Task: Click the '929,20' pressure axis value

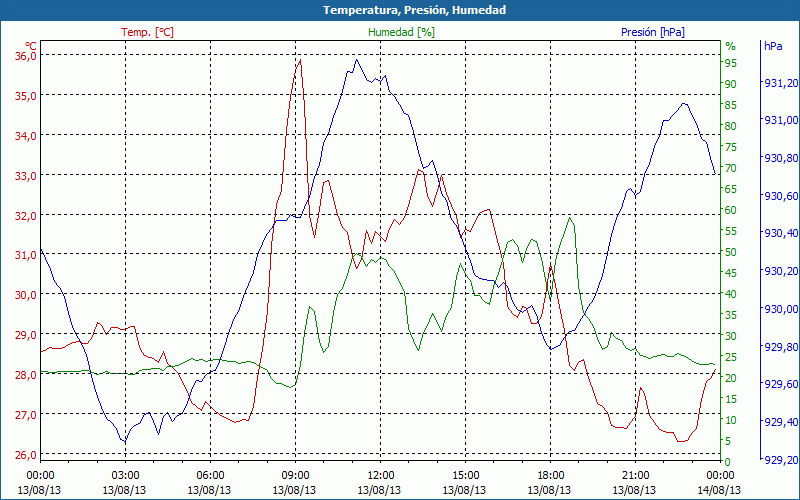Action: pos(781,460)
